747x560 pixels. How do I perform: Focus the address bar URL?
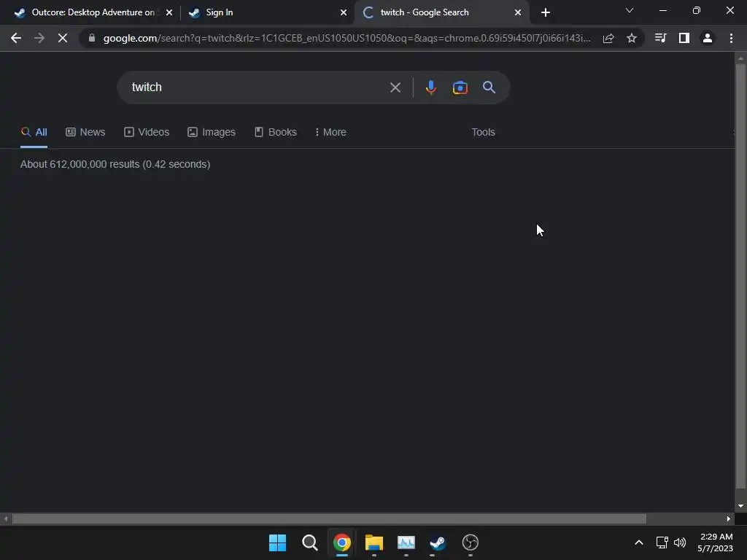point(347,38)
